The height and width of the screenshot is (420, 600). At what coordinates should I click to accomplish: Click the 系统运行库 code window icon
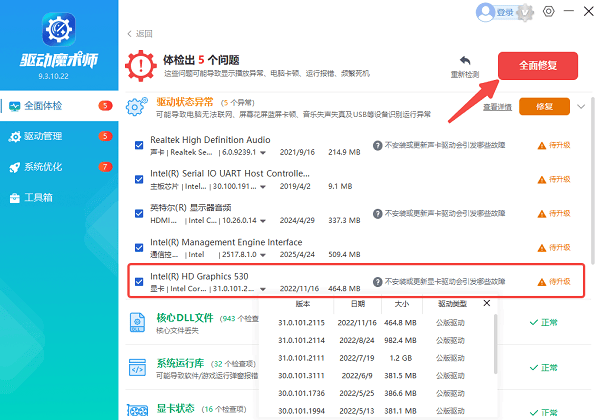coord(137,368)
